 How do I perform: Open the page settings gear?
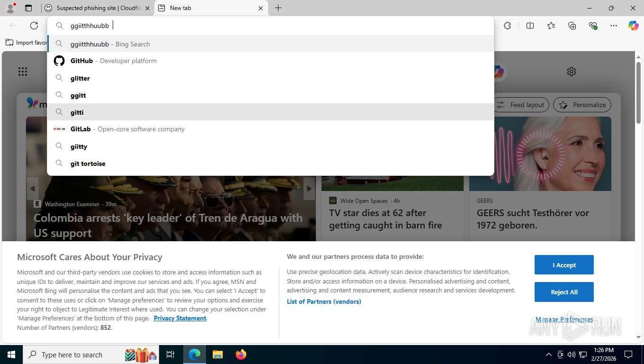coord(572,72)
